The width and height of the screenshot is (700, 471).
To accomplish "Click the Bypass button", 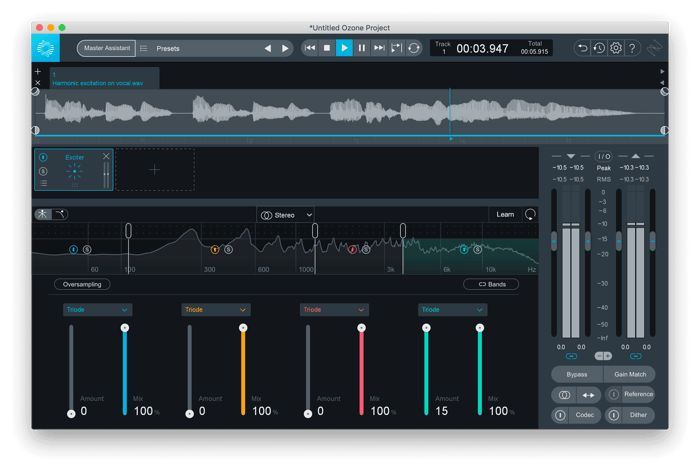I will [577, 375].
